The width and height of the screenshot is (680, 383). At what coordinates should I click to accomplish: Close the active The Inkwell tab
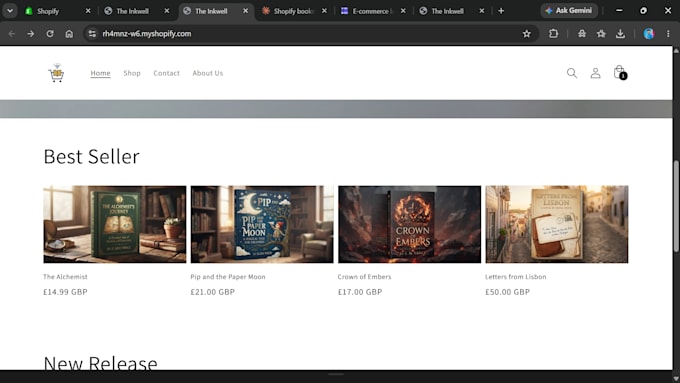(x=245, y=11)
